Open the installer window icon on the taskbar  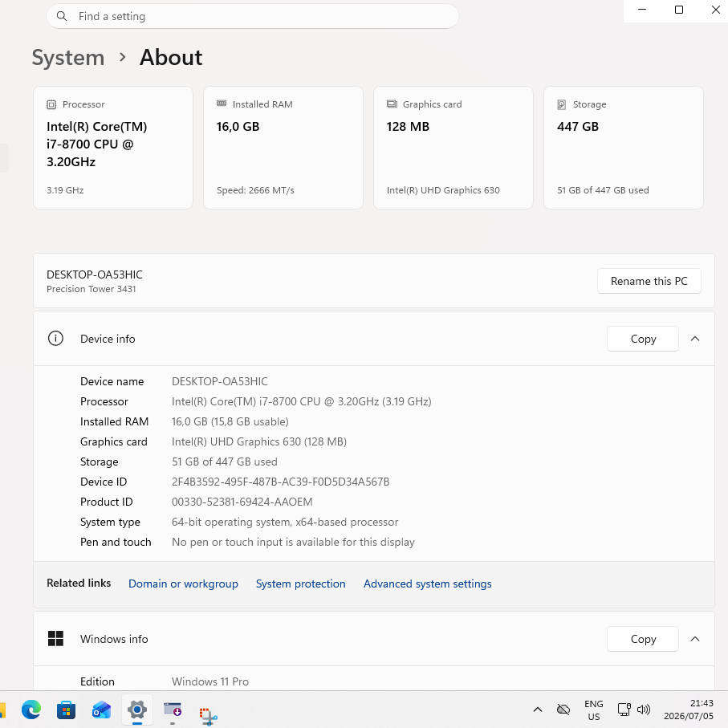tap(173, 710)
